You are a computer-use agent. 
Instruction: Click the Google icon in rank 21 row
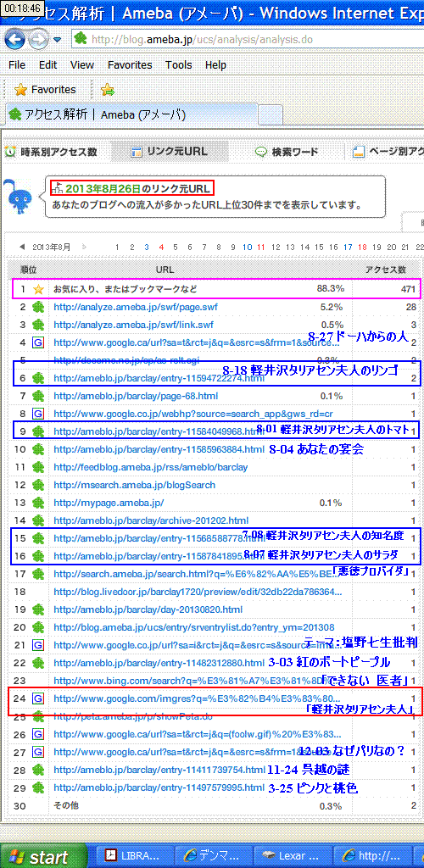click(x=38, y=645)
